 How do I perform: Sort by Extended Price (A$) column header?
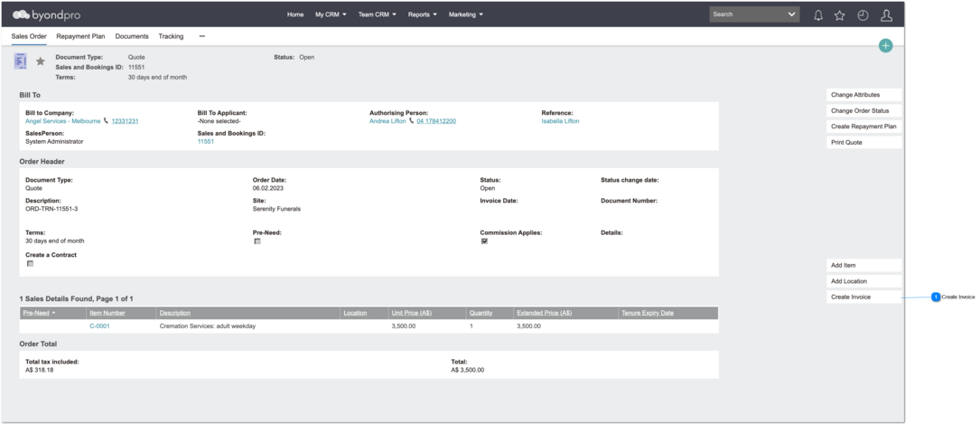click(x=545, y=313)
